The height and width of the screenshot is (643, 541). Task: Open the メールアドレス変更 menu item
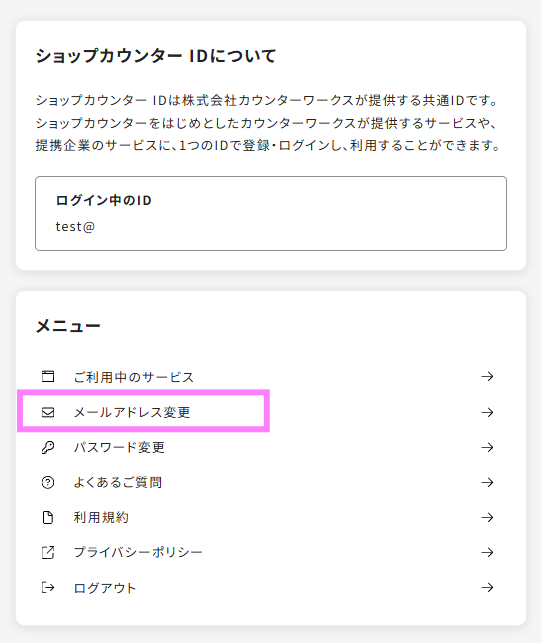click(x=271, y=412)
